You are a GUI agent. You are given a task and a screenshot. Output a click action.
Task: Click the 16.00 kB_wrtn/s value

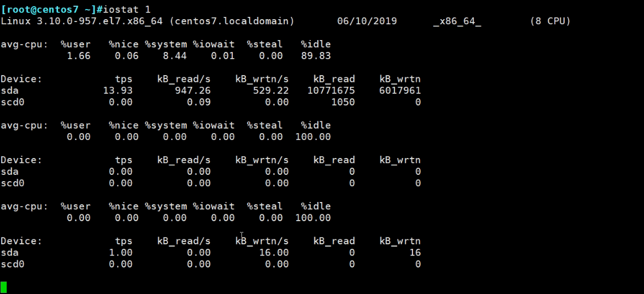click(x=274, y=253)
